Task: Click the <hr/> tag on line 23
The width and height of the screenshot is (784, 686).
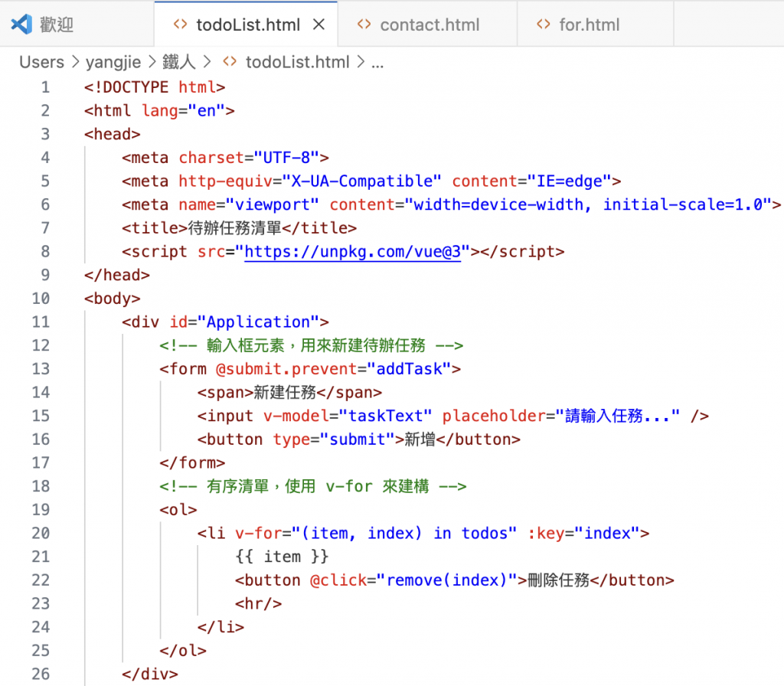Action: [259, 604]
